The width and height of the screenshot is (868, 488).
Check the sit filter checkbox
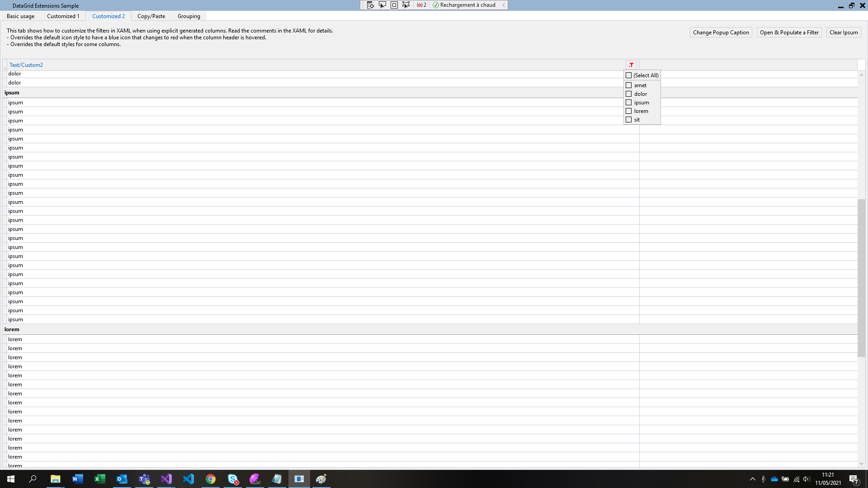pyautogui.click(x=628, y=120)
